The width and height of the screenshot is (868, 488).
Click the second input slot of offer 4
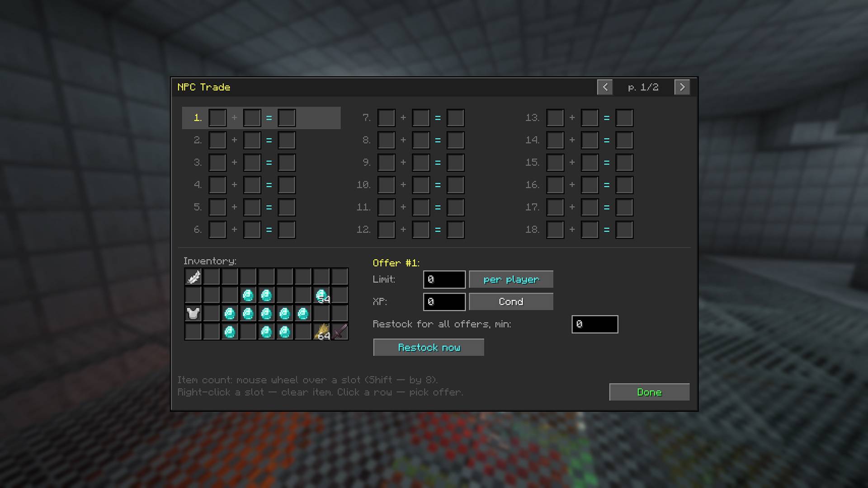(x=252, y=185)
